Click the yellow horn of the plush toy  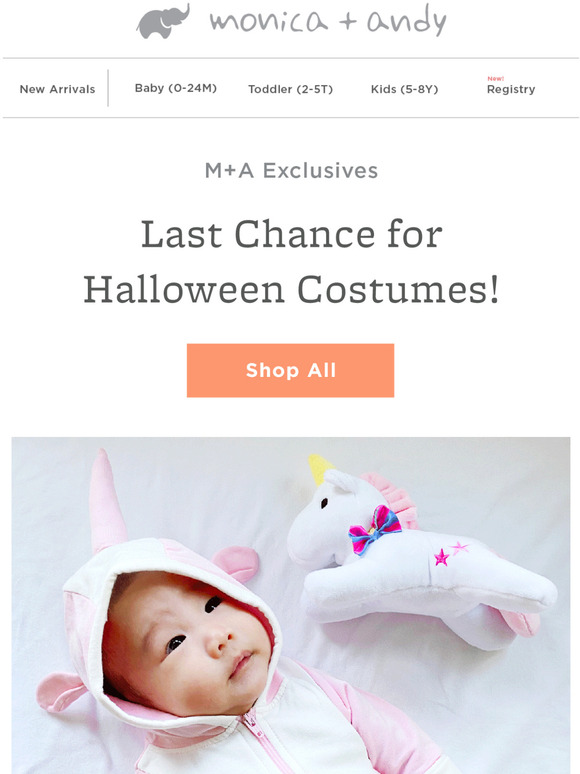[x=320, y=468]
